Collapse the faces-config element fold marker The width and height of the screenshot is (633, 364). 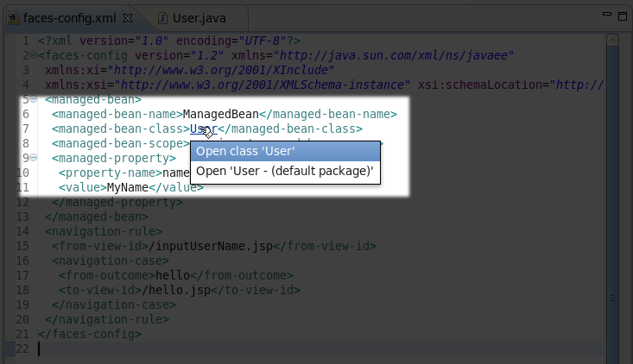click(33, 55)
